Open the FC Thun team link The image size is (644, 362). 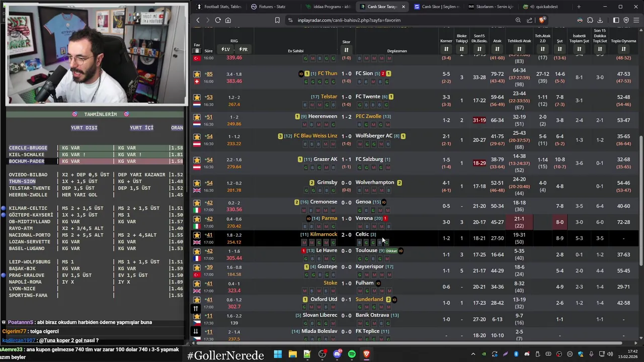click(x=328, y=73)
